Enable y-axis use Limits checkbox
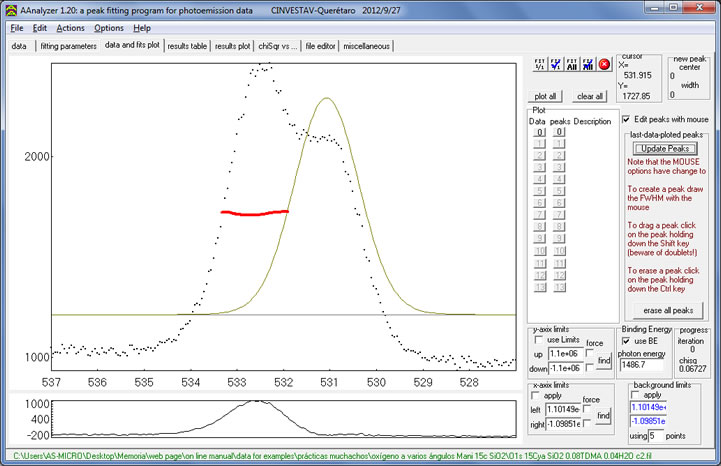Image resolution: width=721 pixels, height=466 pixels. click(537, 340)
